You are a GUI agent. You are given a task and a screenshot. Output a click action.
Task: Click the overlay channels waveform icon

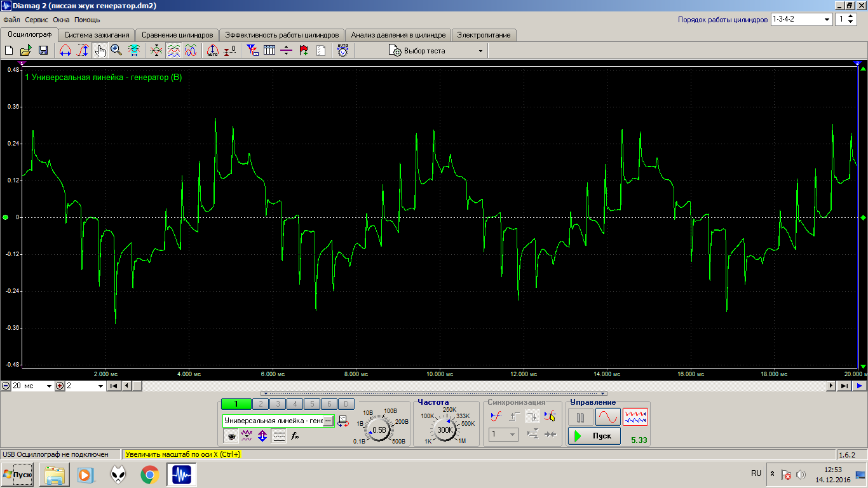156,50
